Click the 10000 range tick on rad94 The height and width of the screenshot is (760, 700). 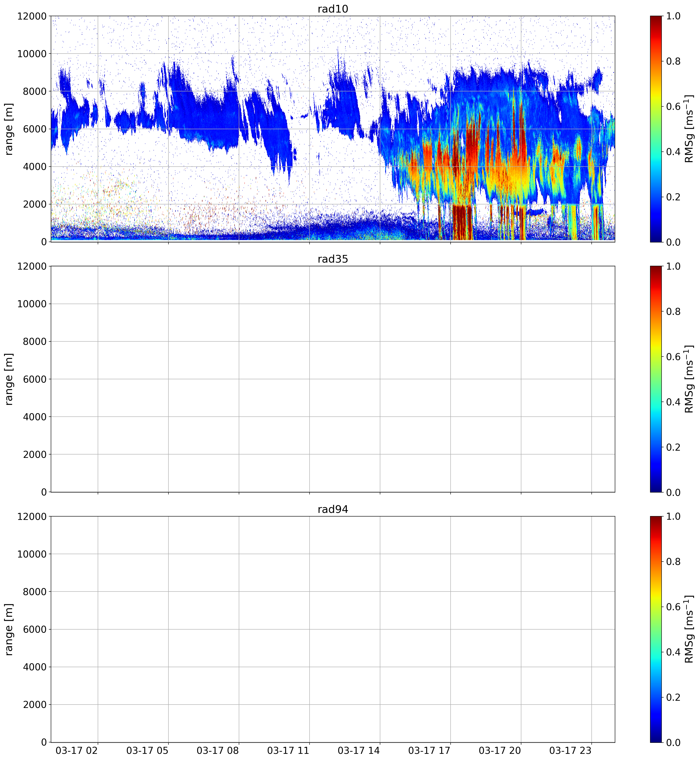(x=32, y=554)
